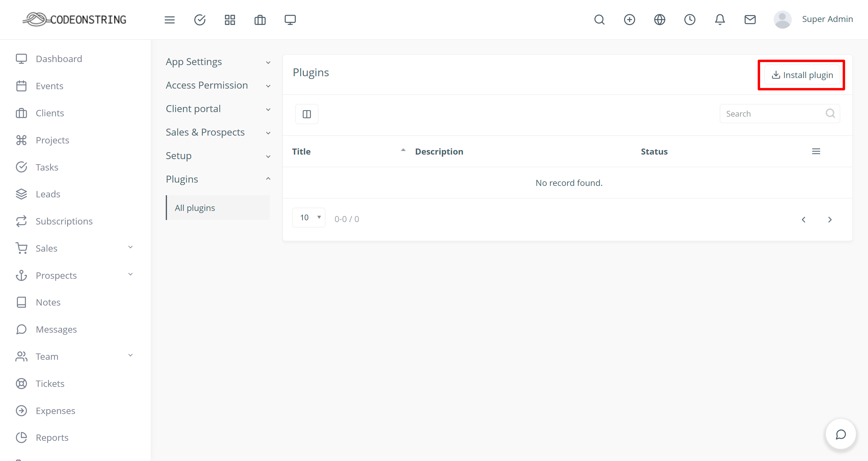Click Super Admin user name
Screen dimensions: 868x461
pyautogui.click(x=828, y=19)
